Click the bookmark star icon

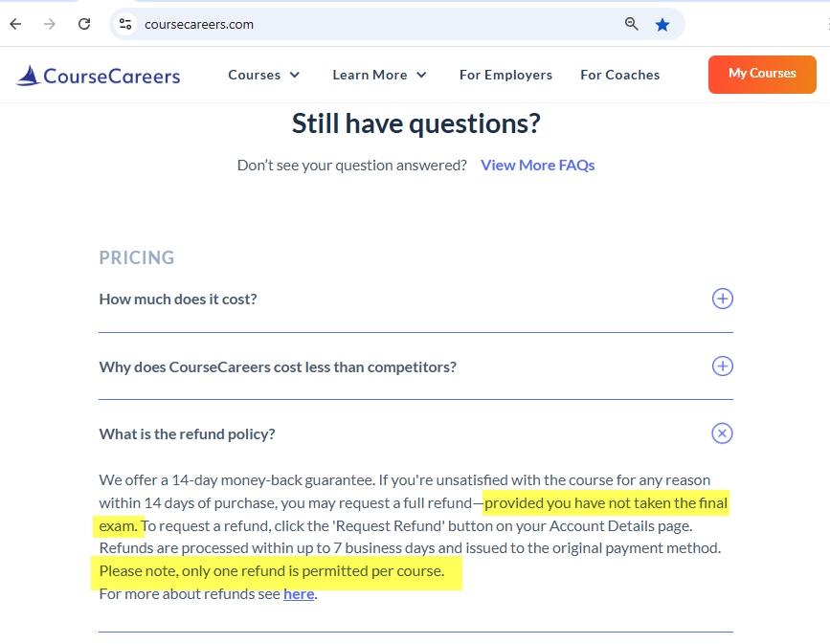click(x=662, y=25)
